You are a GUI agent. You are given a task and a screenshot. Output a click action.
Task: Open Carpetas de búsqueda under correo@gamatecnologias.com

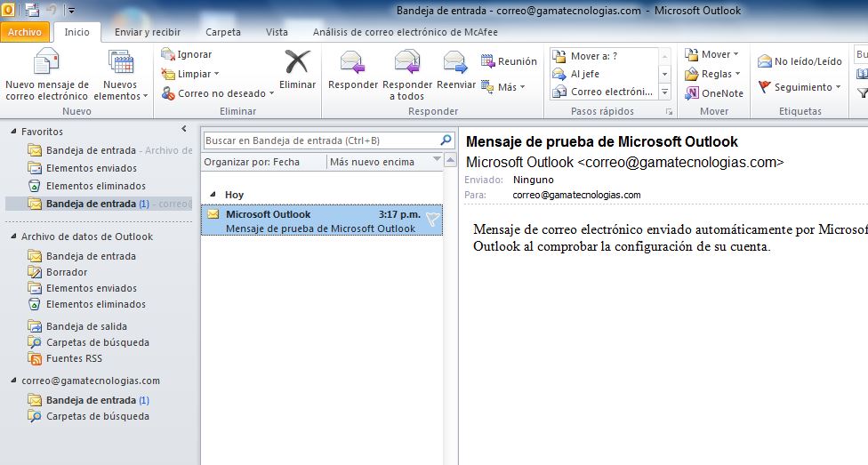click(x=98, y=416)
